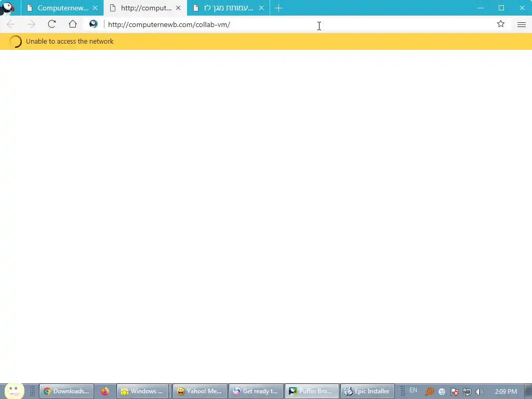Click the Puffin logo in title bar
The width and height of the screenshot is (532, 399).
click(x=7, y=8)
